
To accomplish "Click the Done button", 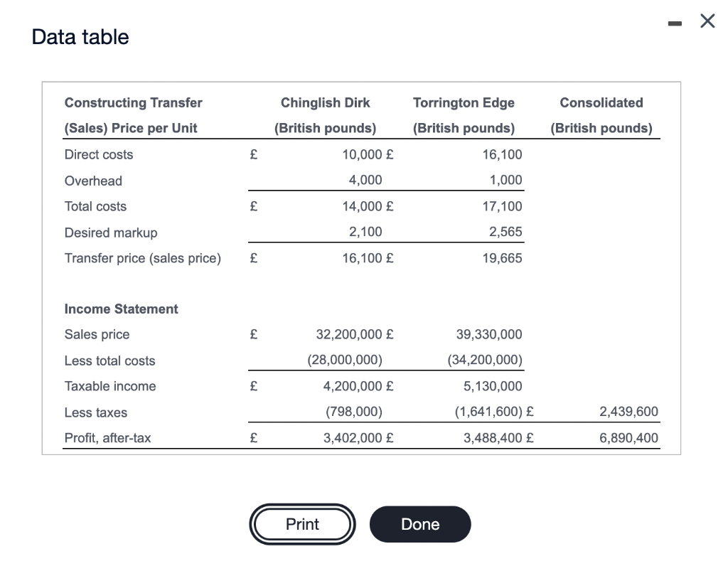I will (420, 524).
